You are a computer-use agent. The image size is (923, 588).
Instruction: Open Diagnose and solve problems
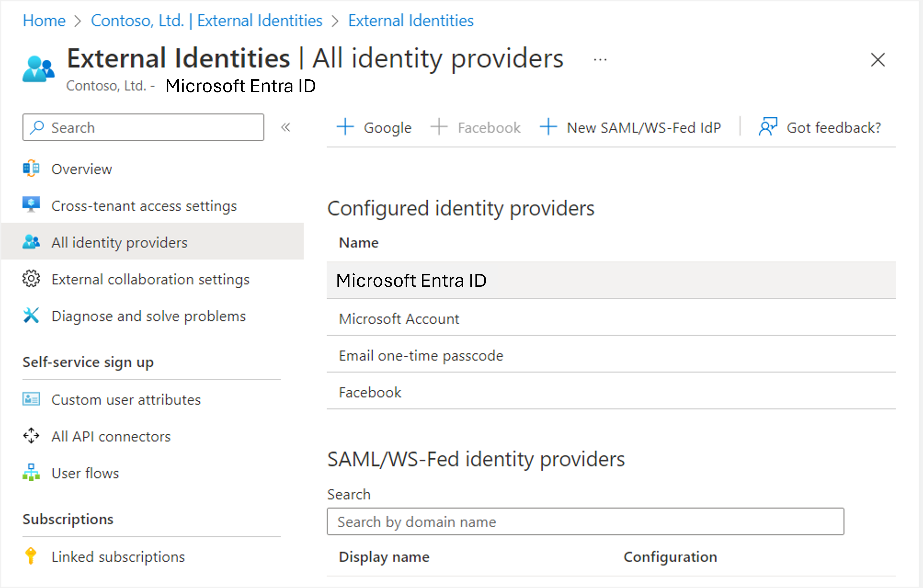148,316
